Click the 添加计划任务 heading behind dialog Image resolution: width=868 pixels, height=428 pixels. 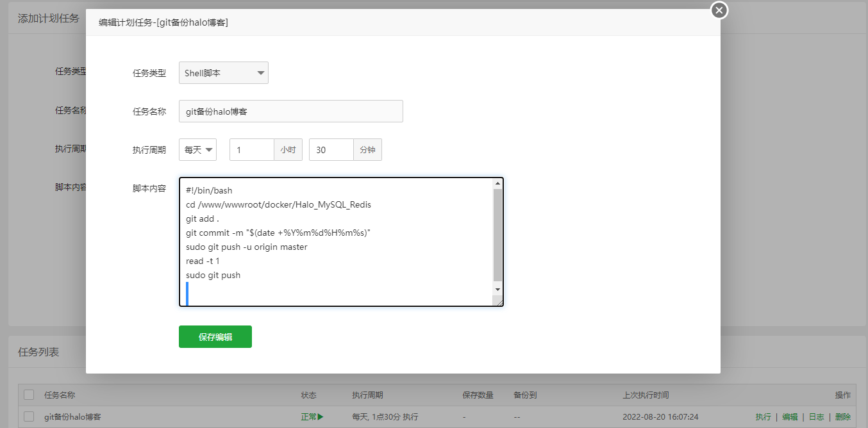click(x=48, y=18)
